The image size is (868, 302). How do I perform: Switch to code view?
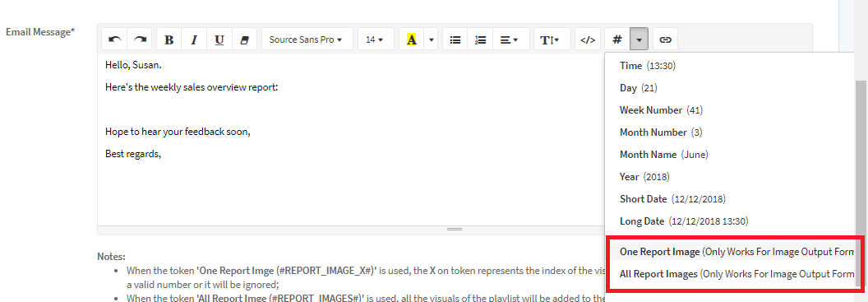coord(588,39)
